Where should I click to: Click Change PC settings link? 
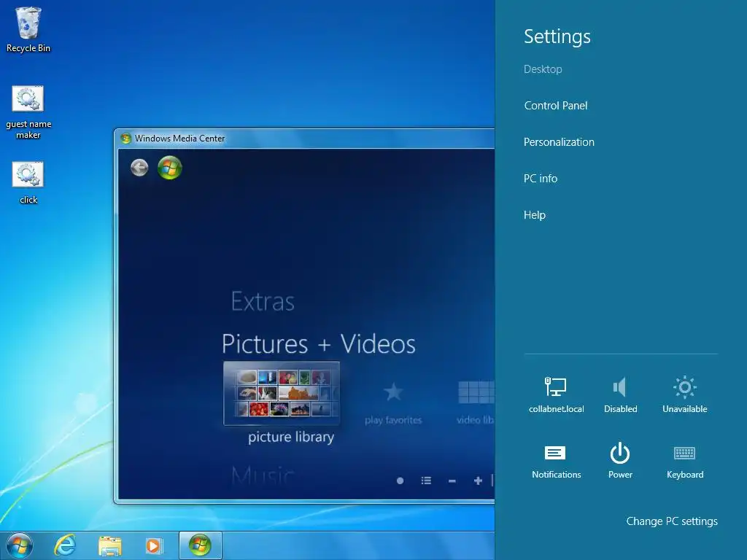[672, 521]
